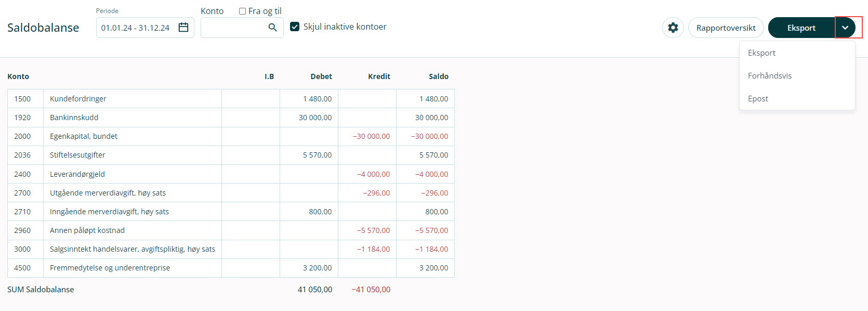Click the Saldo column header
The image size is (868, 311).
438,76
